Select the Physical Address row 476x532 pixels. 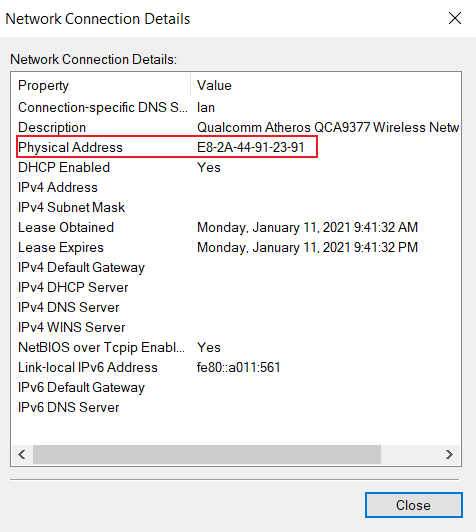pos(236,147)
